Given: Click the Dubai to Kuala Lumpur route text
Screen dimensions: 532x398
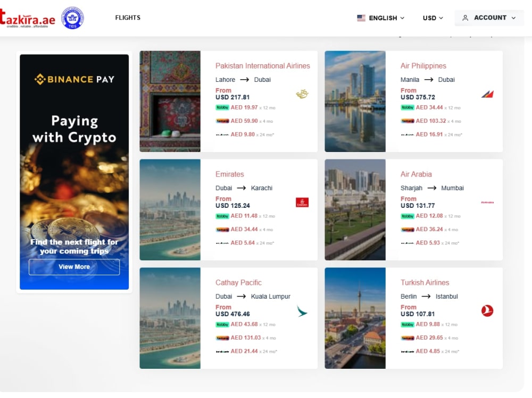Looking at the screenshot, I should 253,297.
